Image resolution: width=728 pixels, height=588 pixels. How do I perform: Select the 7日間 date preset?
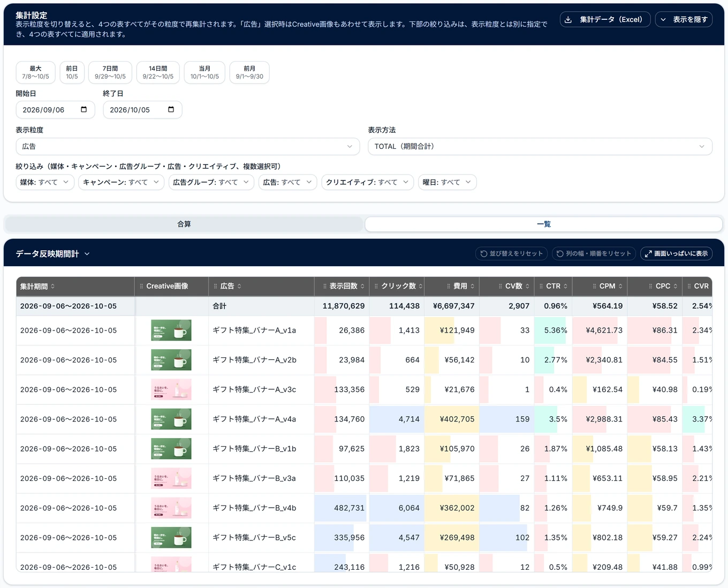pos(110,72)
